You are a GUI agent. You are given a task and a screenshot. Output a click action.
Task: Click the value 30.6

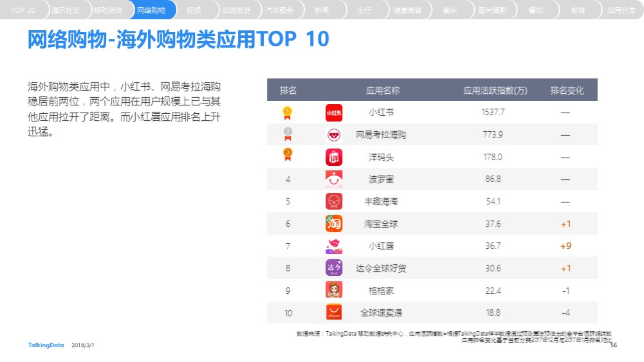(493, 268)
